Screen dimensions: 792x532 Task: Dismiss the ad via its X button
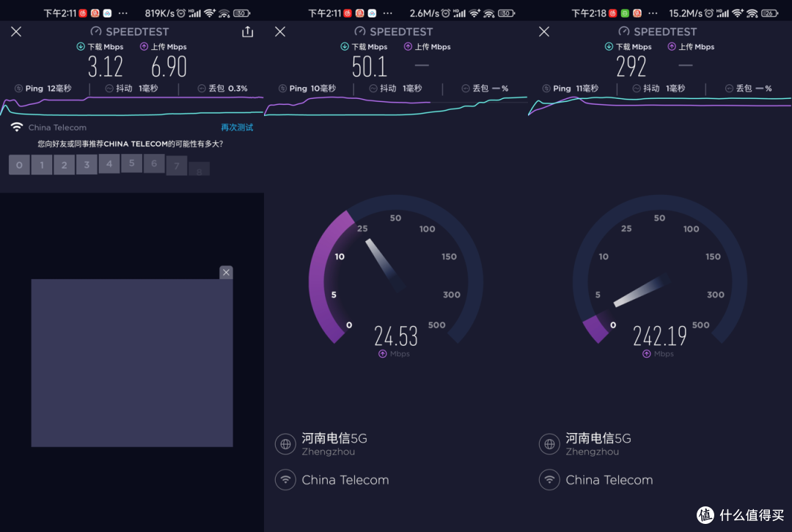coord(227,273)
